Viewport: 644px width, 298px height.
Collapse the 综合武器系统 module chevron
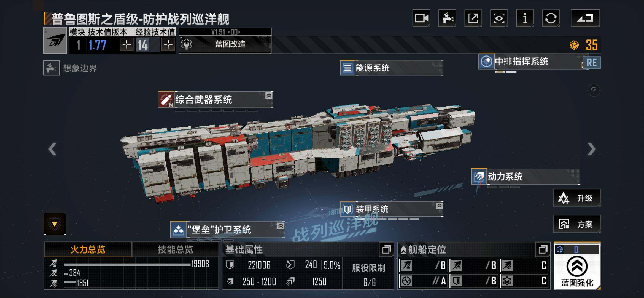(269, 96)
